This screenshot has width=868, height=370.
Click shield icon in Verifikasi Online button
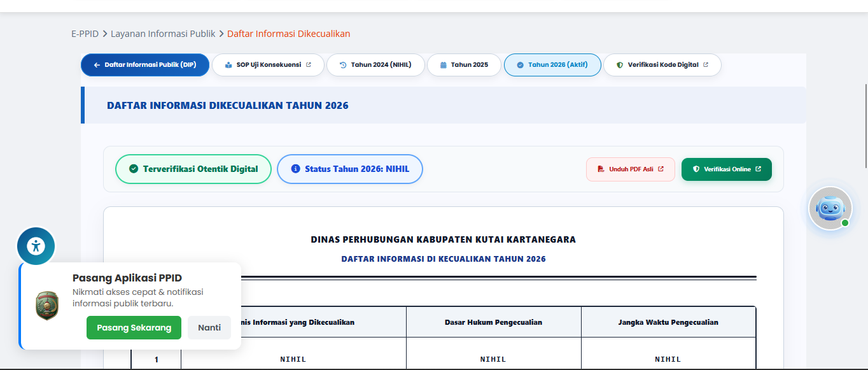pos(696,169)
